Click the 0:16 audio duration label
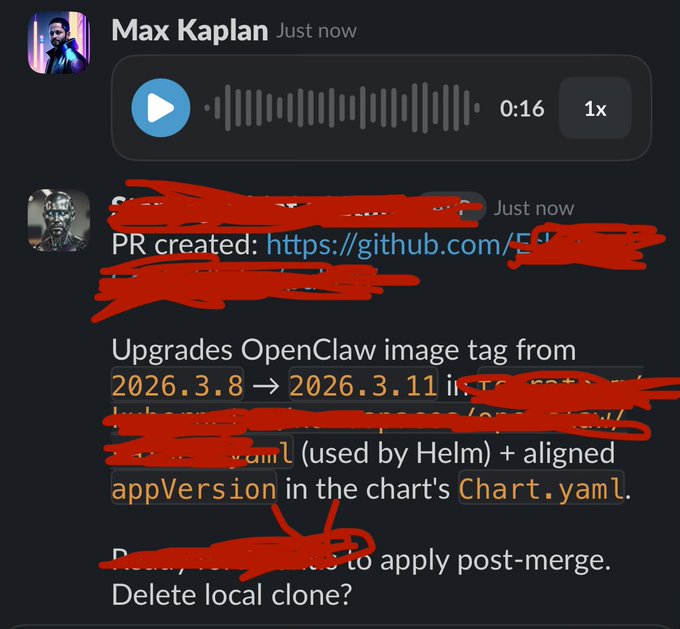The width and height of the screenshot is (680, 629). pyautogui.click(x=522, y=108)
